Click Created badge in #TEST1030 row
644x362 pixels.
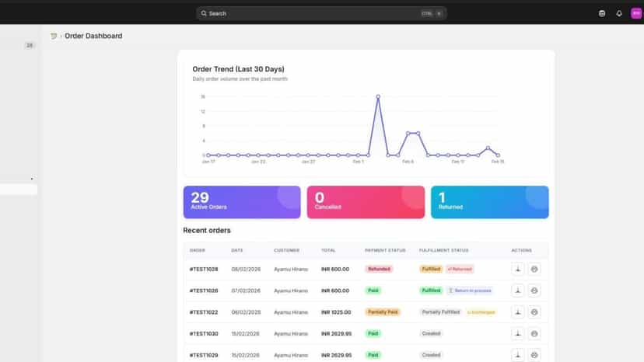click(x=431, y=334)
